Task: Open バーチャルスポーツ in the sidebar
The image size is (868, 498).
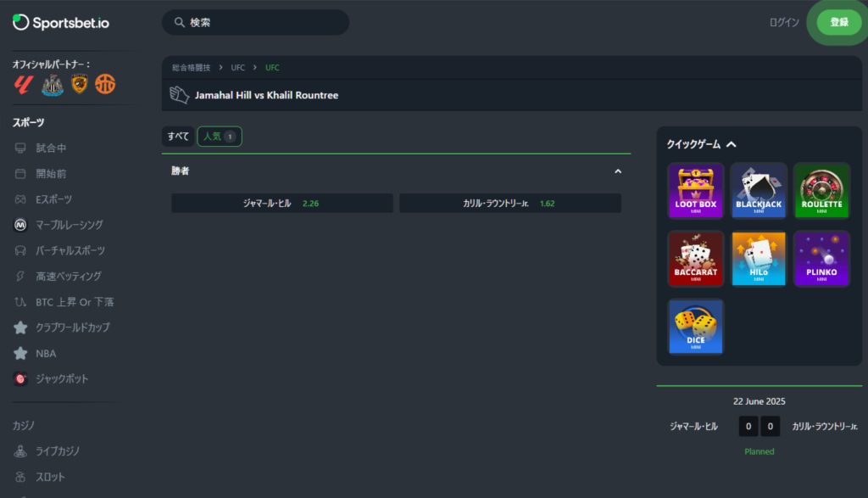Action: pos(70,250)
